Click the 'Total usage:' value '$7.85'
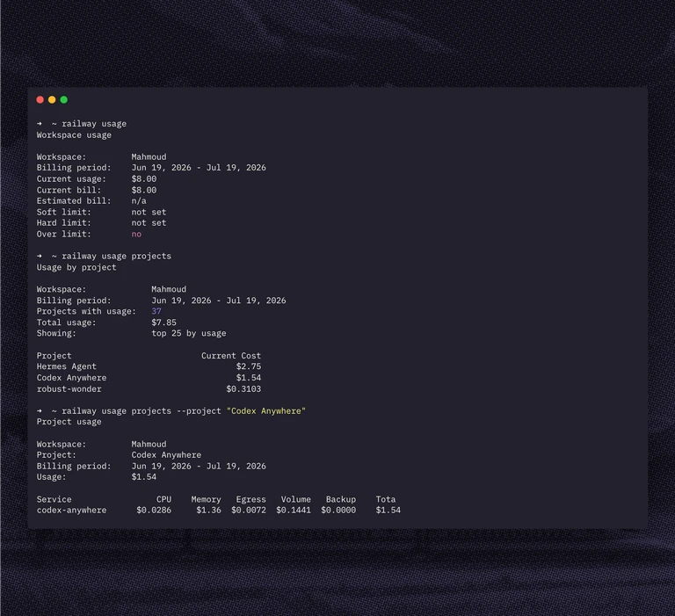Screen dimensions: 675x616 pyautogui.click(x=163, y=322)
